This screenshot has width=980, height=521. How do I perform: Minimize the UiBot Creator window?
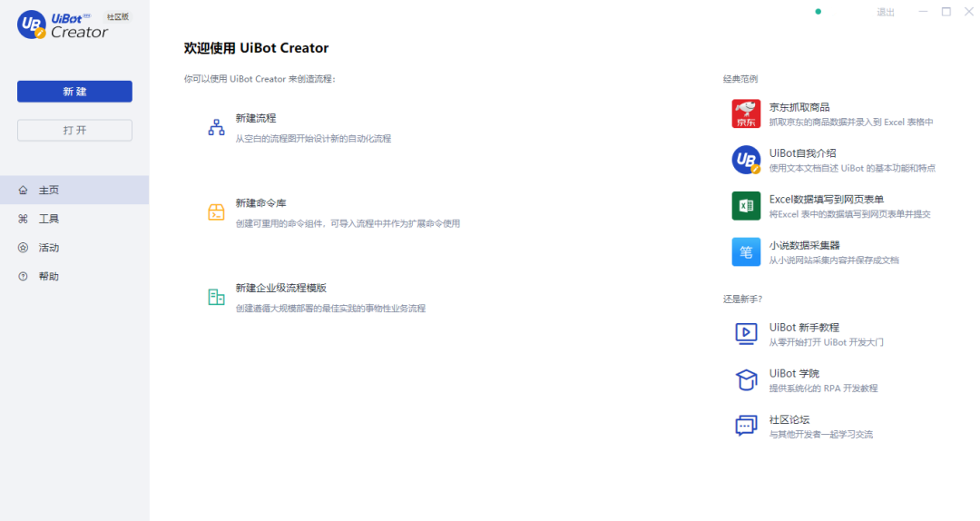click(x=923, y=11)
